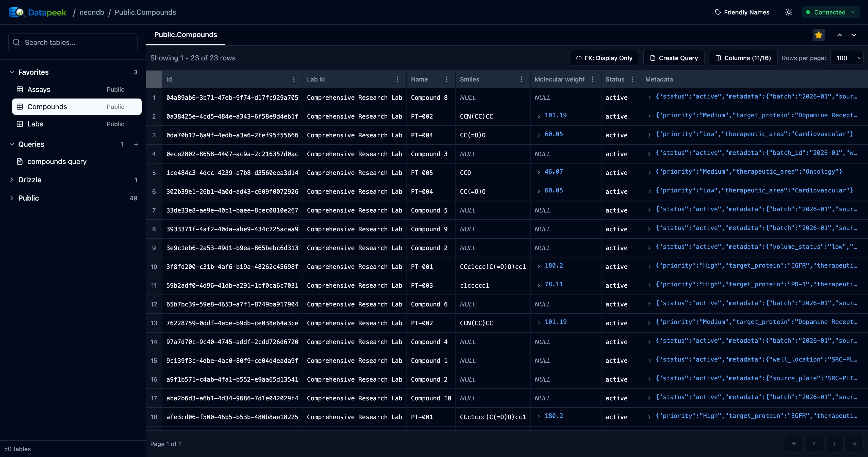Image resolution: width=868 pixels, height=457 pixels.
Task: Click the table icon next to Assays
Action: pos(19,89)
